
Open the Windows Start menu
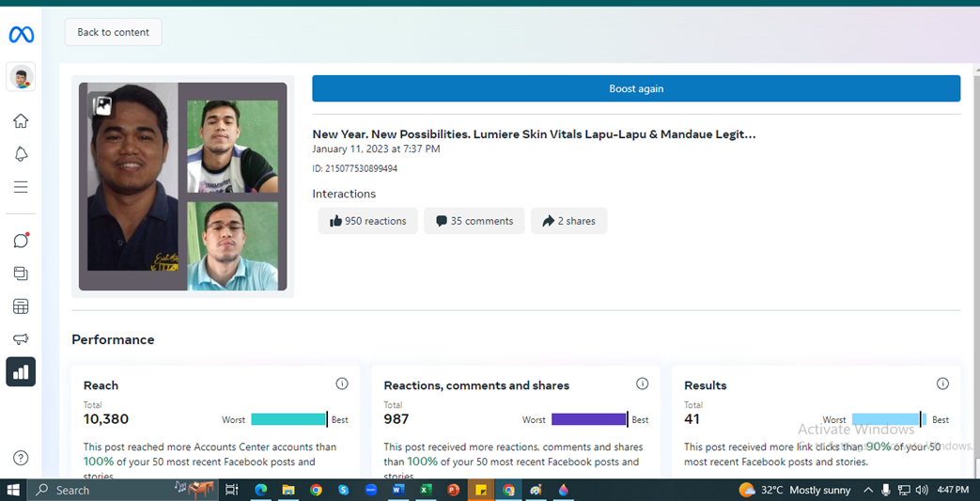pyautogui.click(x=12, y=490)
